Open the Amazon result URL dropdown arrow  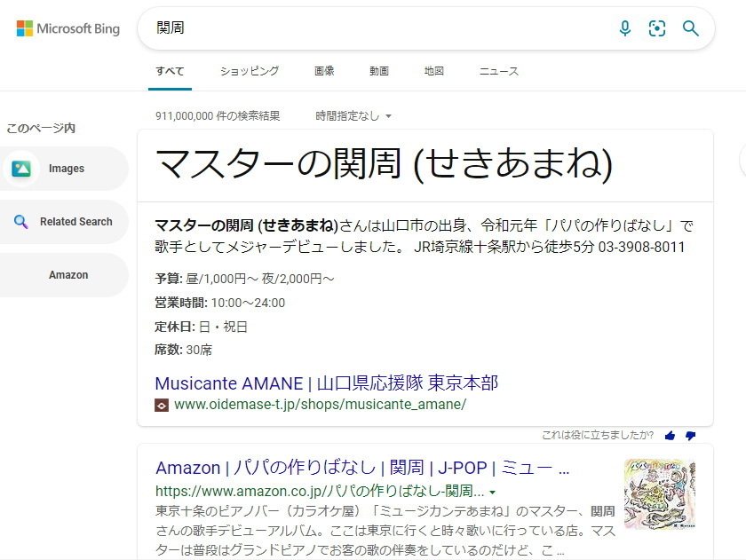pyautogui.click(x=492, y=492)
